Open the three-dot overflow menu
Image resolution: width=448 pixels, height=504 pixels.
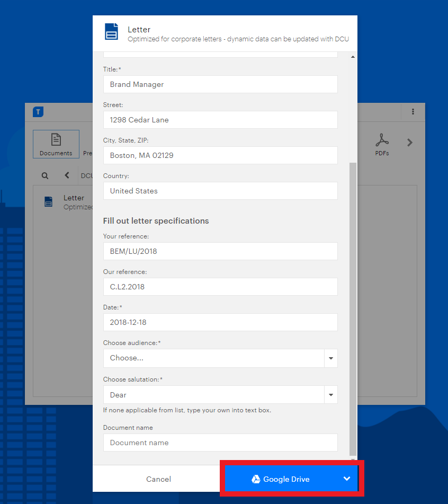click(413, 112)
